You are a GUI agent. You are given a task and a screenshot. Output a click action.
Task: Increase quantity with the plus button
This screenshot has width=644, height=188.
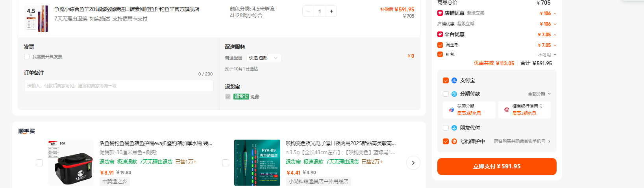[x=331, y=11]
